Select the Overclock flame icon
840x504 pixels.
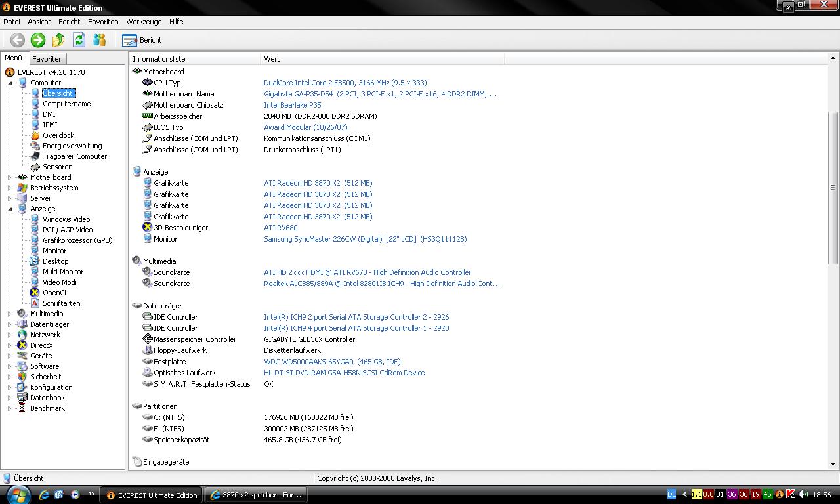coord(35,135)
